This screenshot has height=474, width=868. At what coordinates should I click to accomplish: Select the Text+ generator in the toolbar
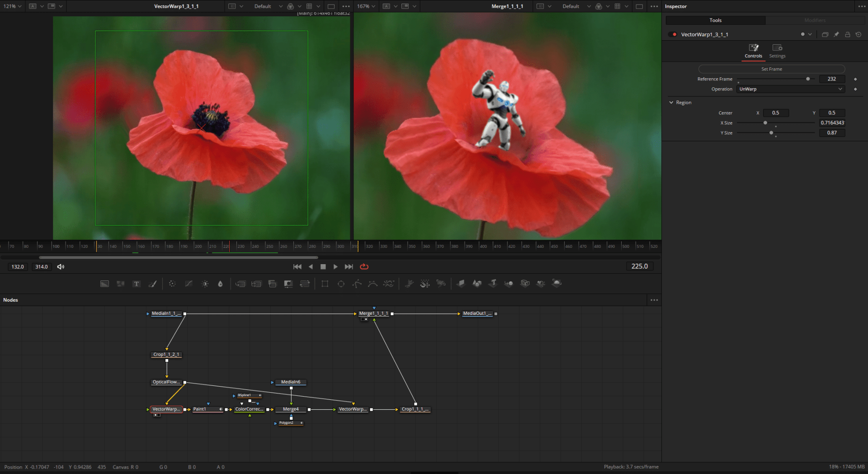[137, 284]
